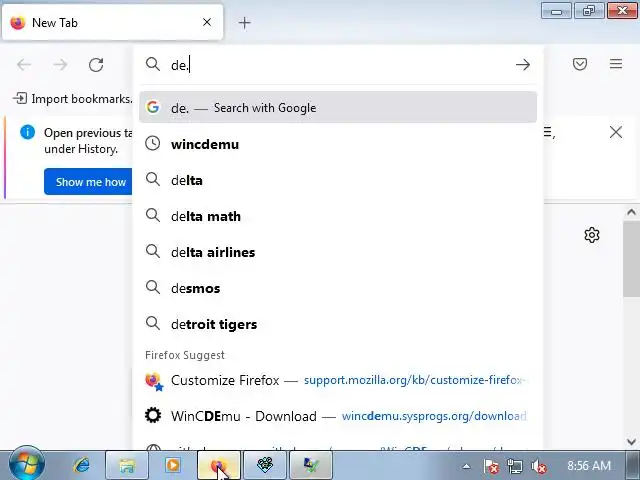
Task: Open the Windows Start menu
Action: pyautogui.click(x=27, y=465)
